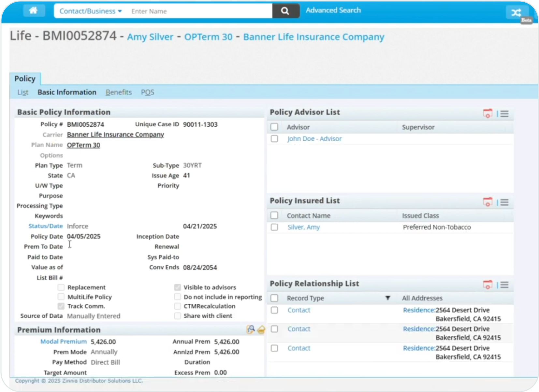Check the third Contact row checkbox
This screenshot has width=539, height=392.
click(274, 348)
